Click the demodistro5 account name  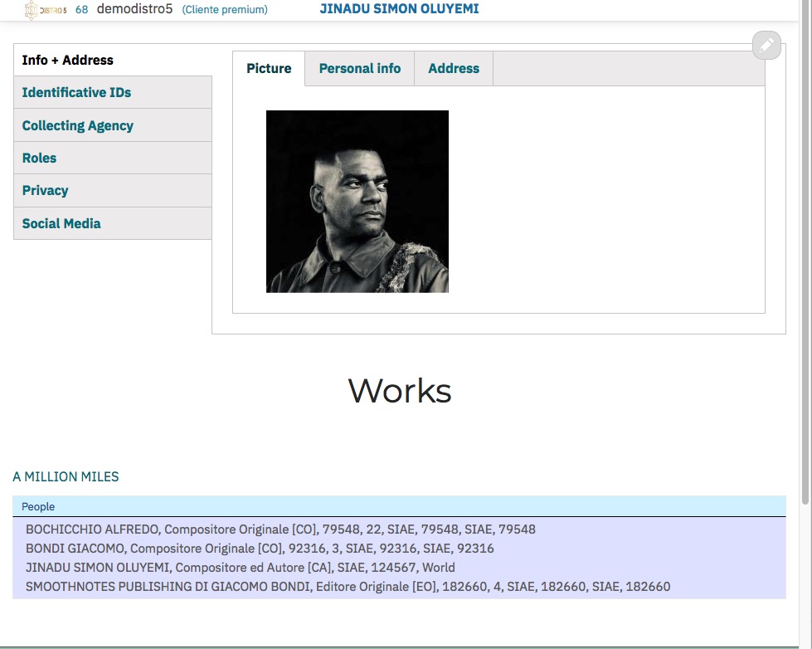(x=134, y=9)
